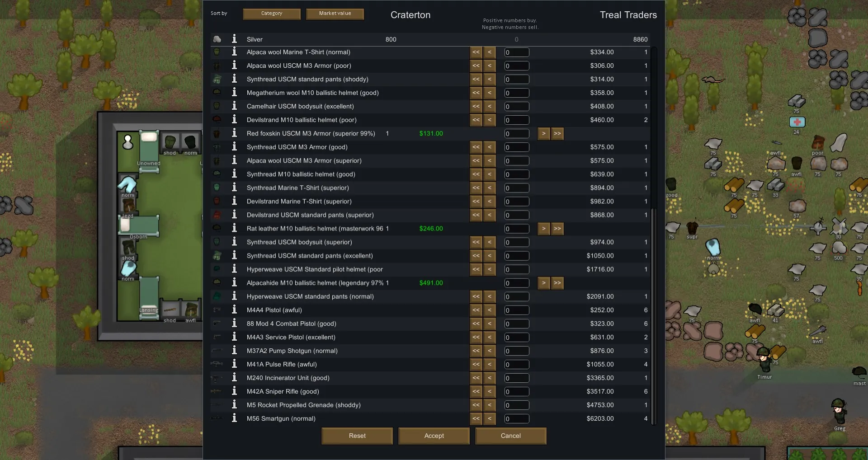The height and width of the screenshot is (460, 868).
Task: Click info icon for Silver row
Action: tap(234, 39)
